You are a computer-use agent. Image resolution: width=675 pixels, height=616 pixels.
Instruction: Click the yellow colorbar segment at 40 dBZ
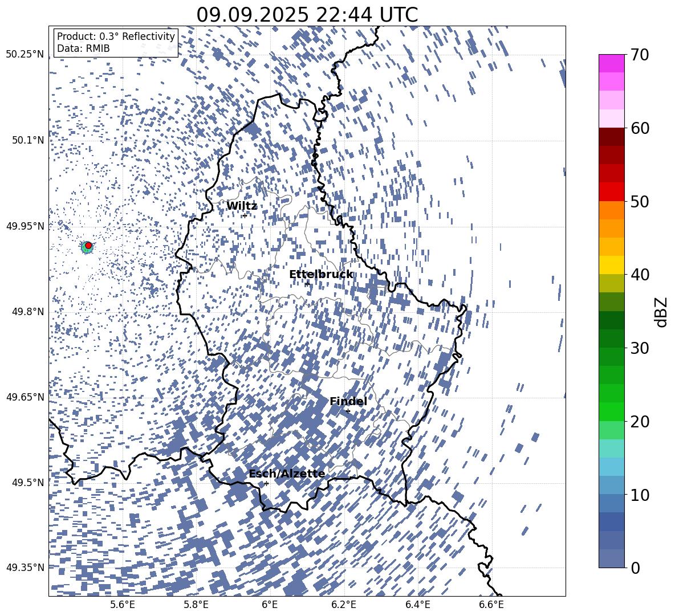click(x=611, y=266)
